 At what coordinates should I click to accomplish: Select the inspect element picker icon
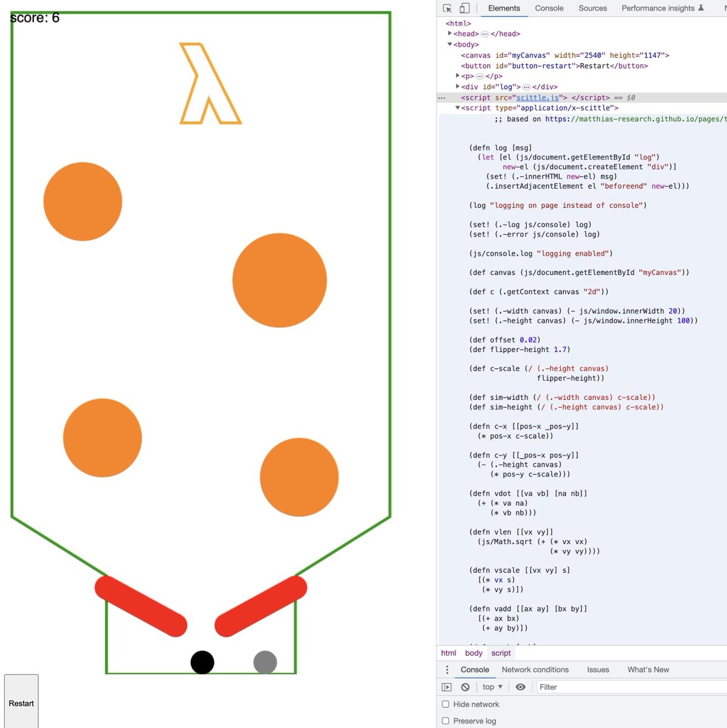pos(447,8)
